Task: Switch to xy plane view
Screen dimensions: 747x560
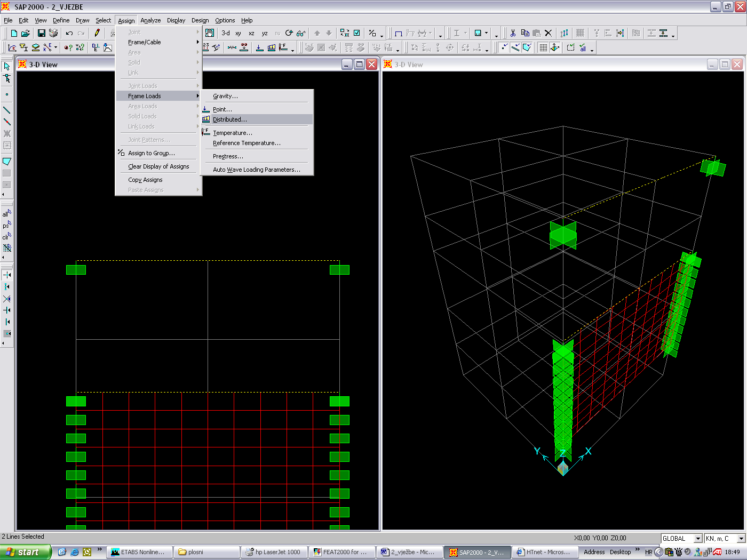Action: 238,33
